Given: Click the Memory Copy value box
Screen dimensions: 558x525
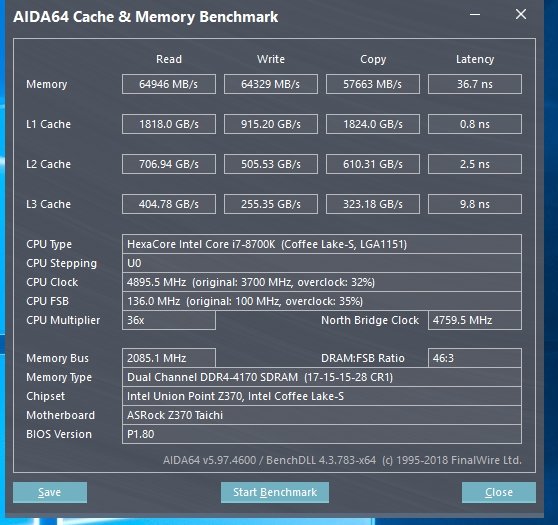Looking at the screenshot, I should [x=373, y=84].
